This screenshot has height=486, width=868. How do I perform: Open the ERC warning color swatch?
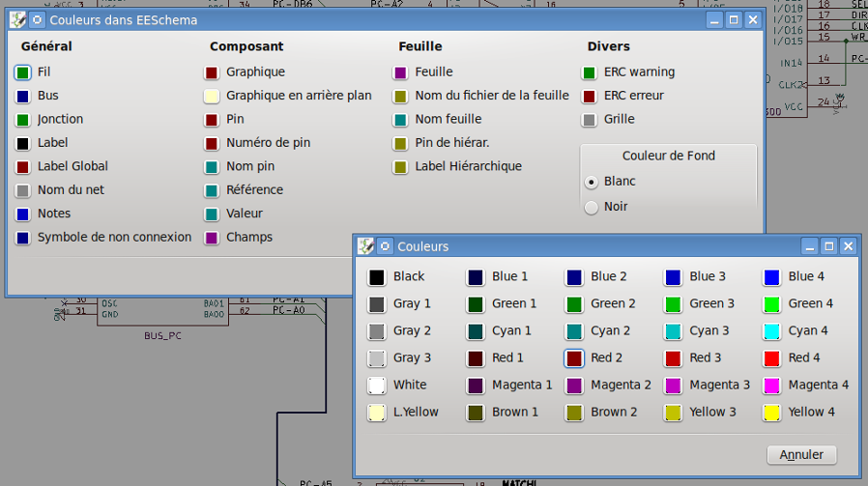590,72
